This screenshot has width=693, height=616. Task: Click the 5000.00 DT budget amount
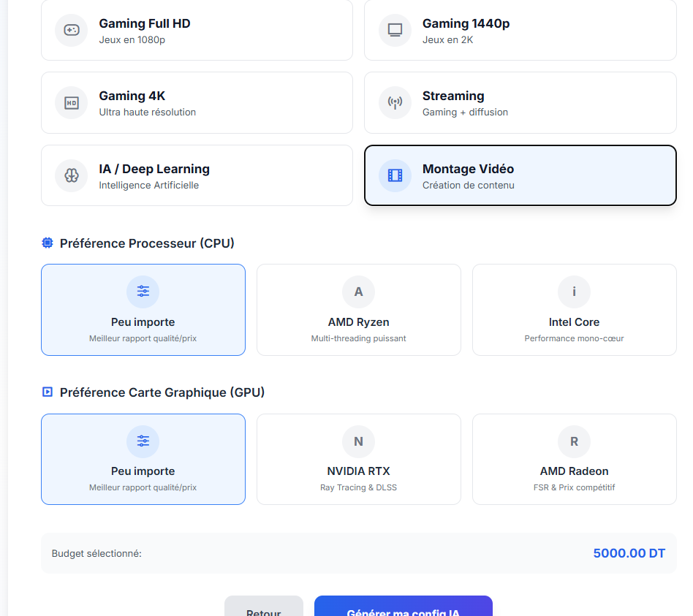click(x=629, y=553)
